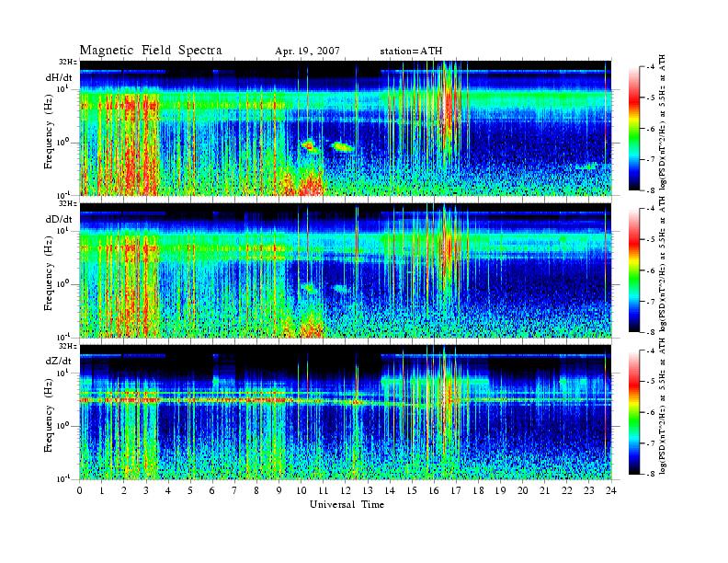Screen dimensions: 728x563
Task: Click the hour 0 tick label
Action: (x=80, y=490)
